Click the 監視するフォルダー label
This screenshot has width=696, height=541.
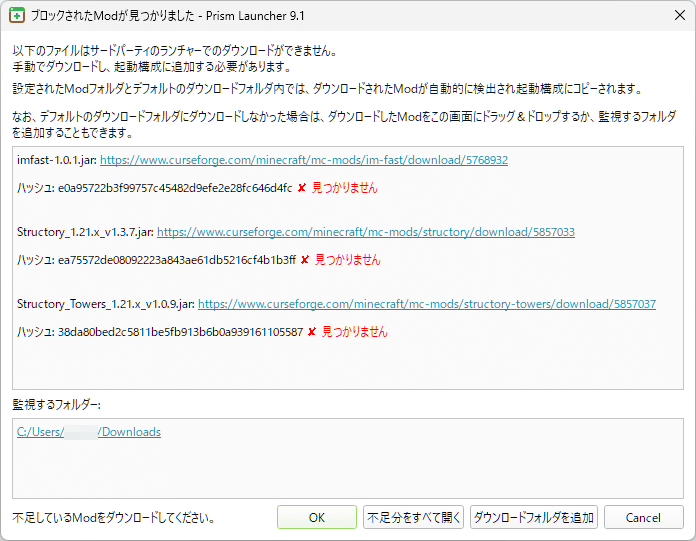(x=56, y=405)
